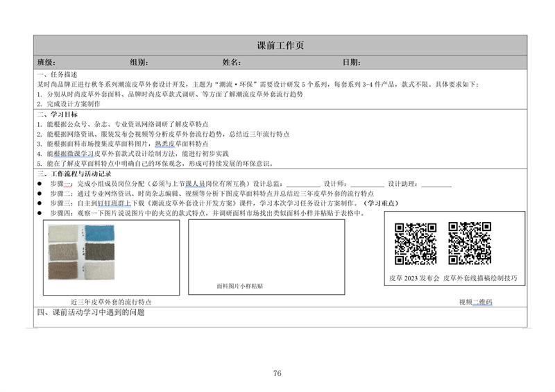Click heading '四、课前活动学习中遇到的问题'
This screenshot has width=555, height=392.
(91, 312)
